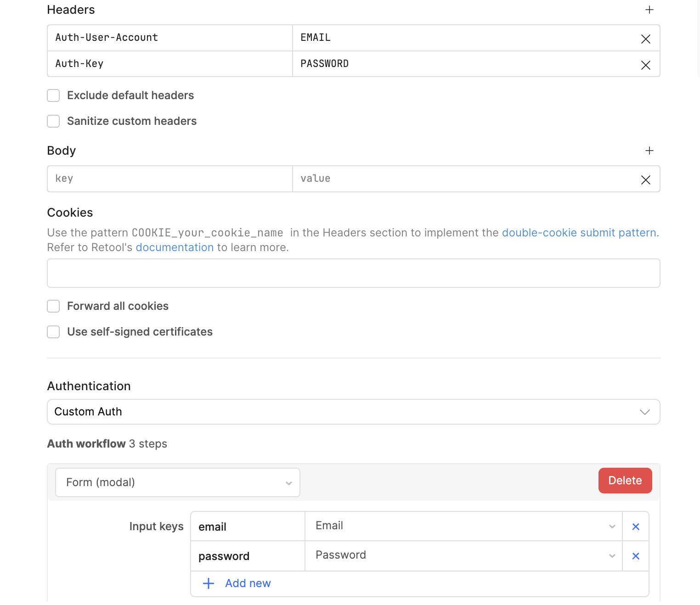Toggle Sanitize custom headers checkbox
The image size is (700, 605).
coord(54,121)
